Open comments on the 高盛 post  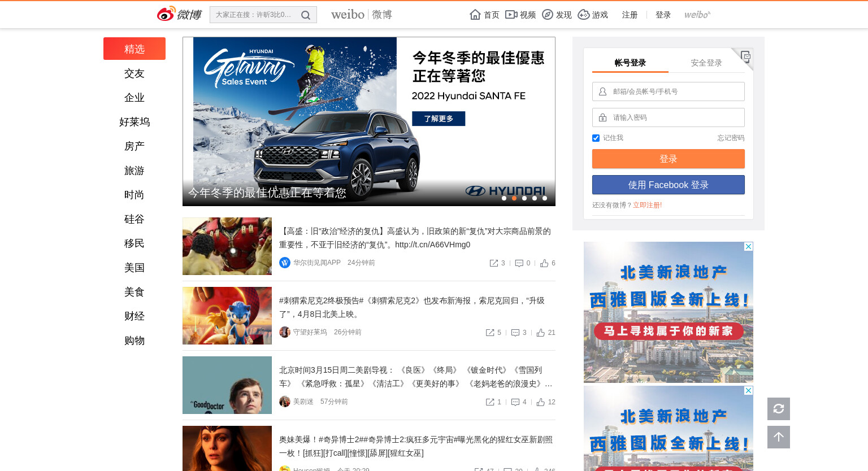[x=519, y=263]
